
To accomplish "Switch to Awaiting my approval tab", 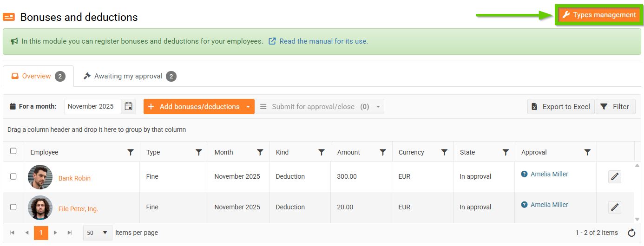I will [x=128, y=76].
